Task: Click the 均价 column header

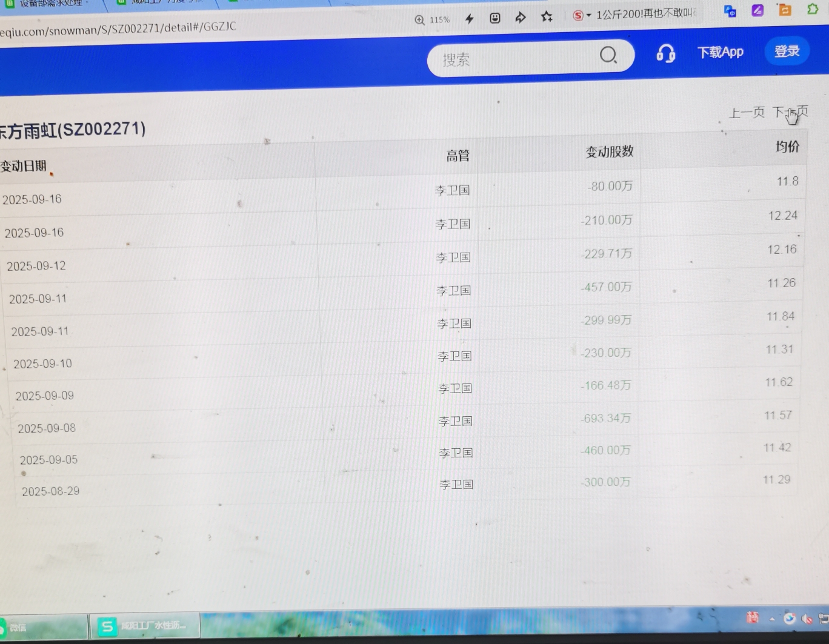Action: (x=788, y=147)
